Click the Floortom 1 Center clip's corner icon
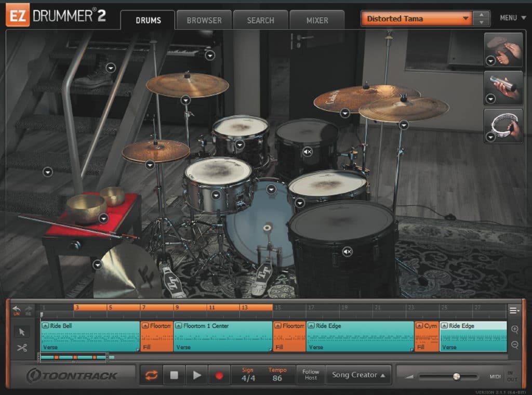 (179, 326)
